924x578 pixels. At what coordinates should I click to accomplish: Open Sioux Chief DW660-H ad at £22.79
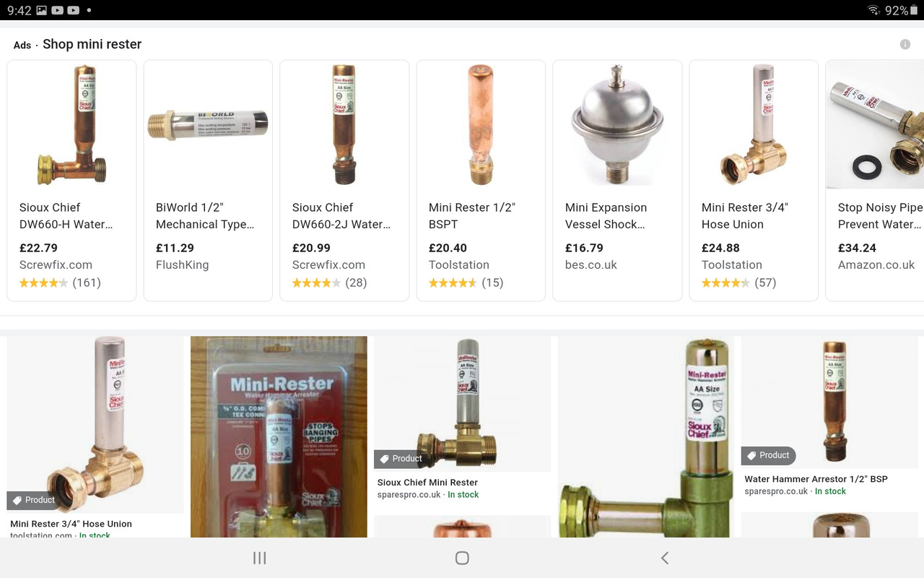[x=71, y=180]
